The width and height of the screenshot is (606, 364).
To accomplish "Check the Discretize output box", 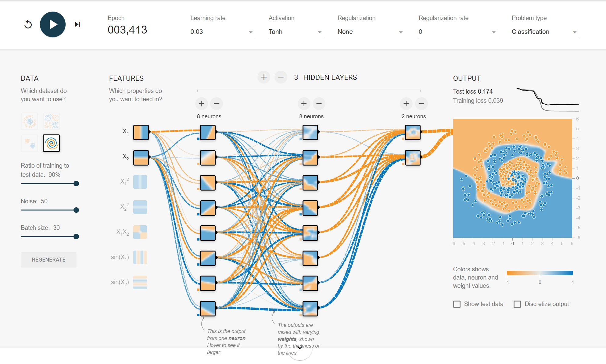I will pos(517,304).
